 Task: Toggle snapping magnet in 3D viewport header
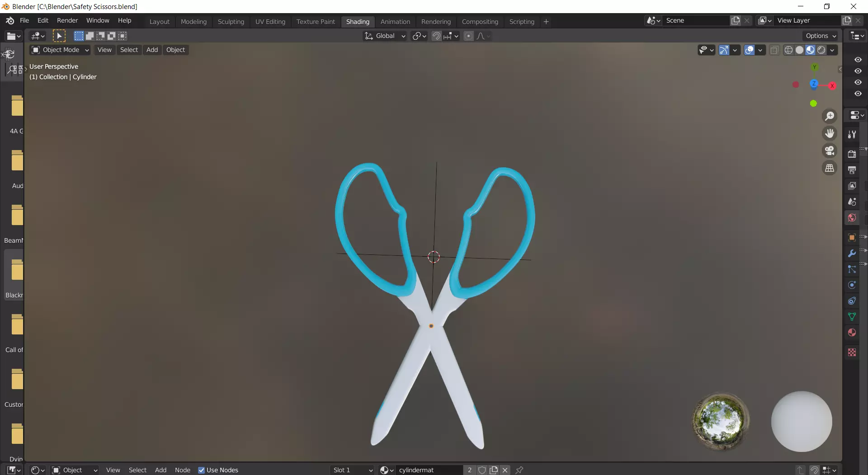436,36
